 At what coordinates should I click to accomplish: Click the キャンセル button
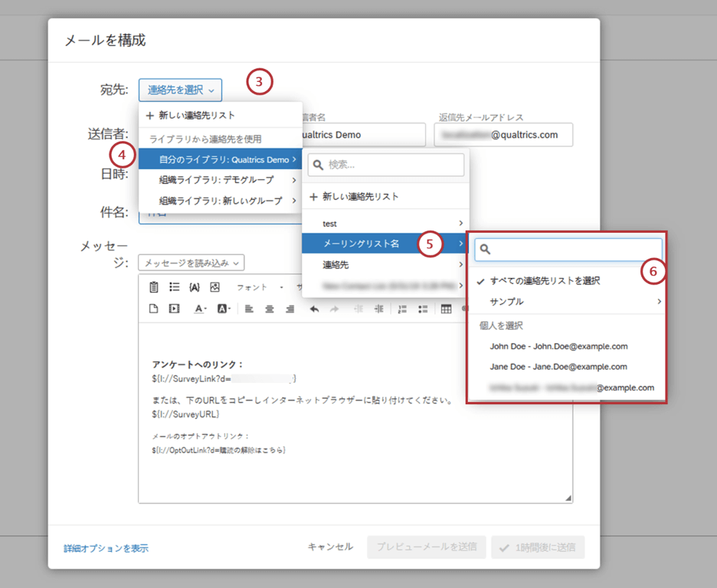(330, 547)
